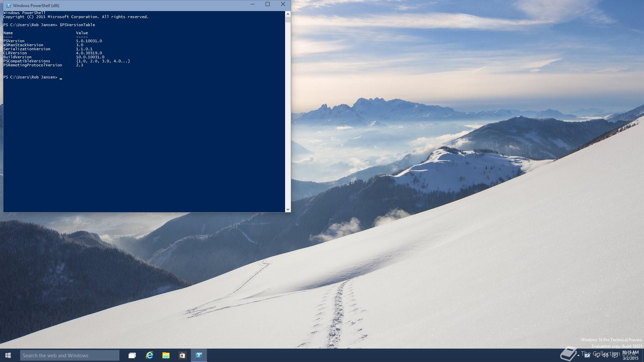This screenshot has height=362, width=644.
Task: Click the PowerShell scrollbar up arrow
Action: click(288, 14)
